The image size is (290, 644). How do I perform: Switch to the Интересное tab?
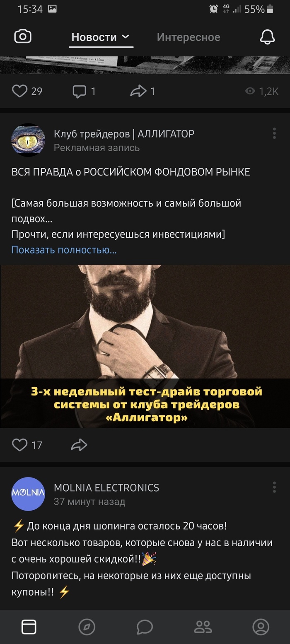pos(188,37)
